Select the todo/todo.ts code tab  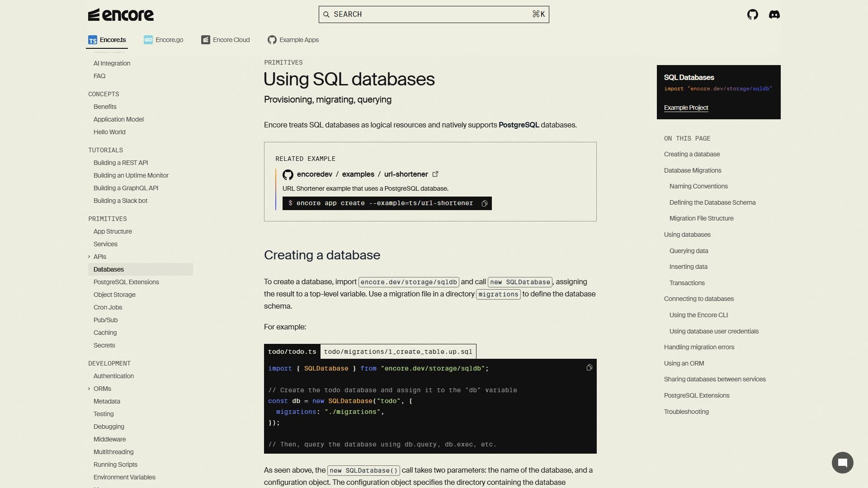(x=292, y=352)
